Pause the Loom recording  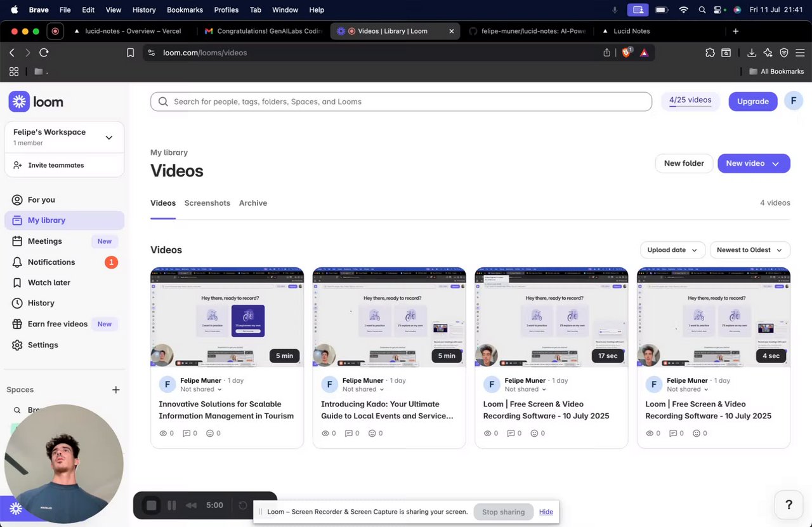(172, 505)
